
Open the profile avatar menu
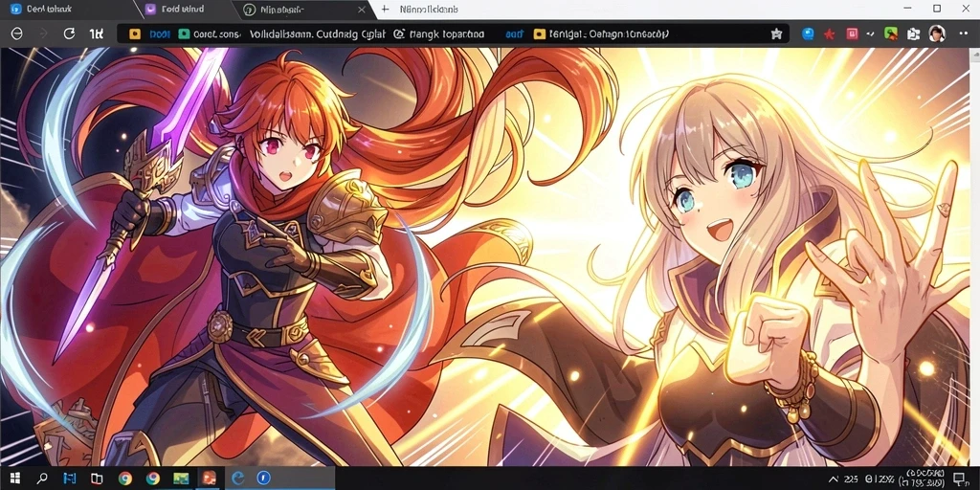pos(936,33)
